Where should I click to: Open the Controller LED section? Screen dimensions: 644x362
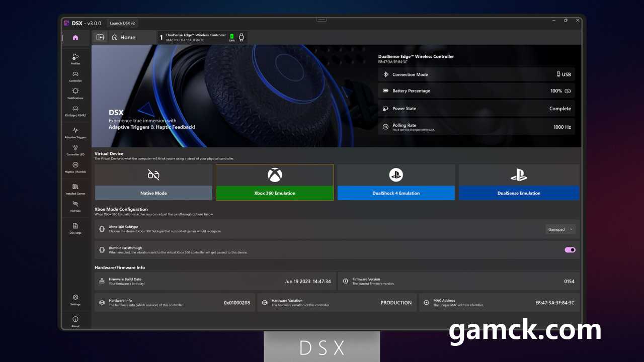[75, 150]
